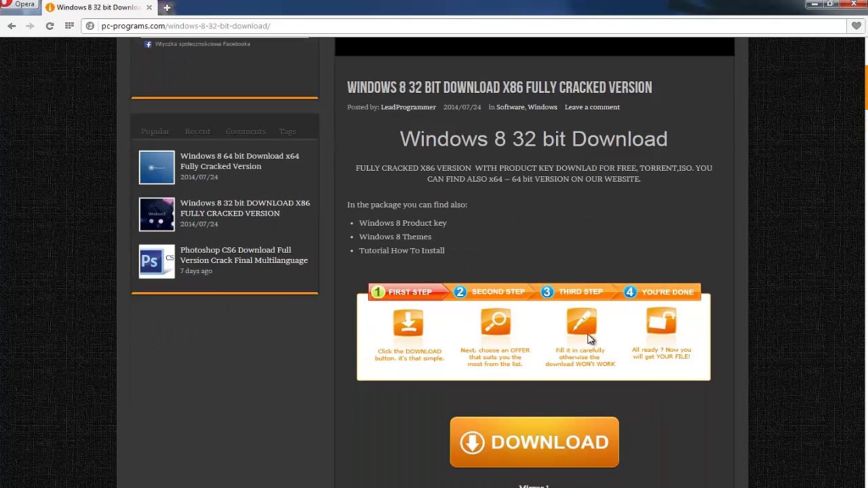Reload the current page
868x488 pixels.
50,26
